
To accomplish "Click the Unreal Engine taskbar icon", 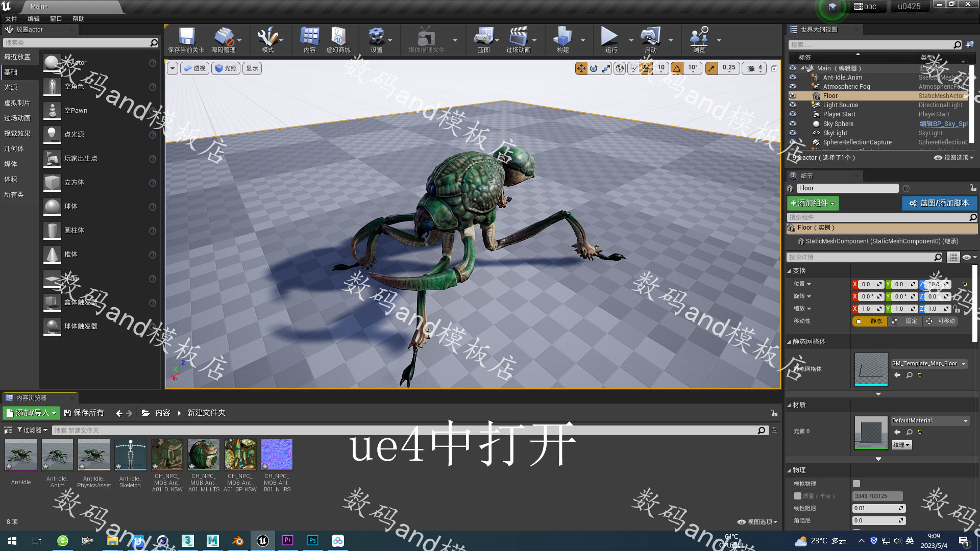I will [263, 541].
